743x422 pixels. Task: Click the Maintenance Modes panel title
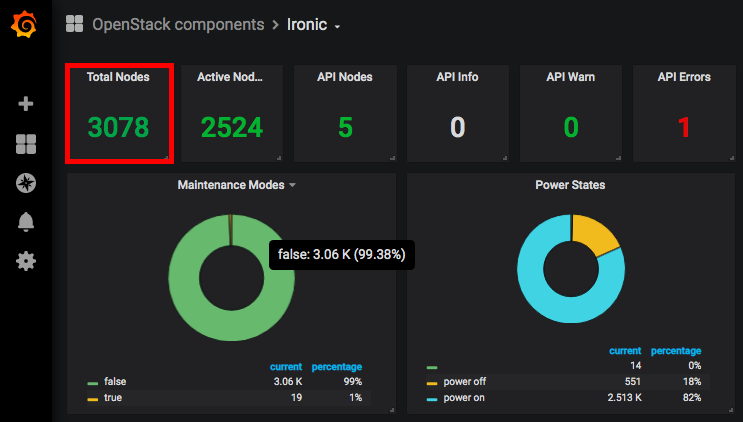(x=231, y=185)
